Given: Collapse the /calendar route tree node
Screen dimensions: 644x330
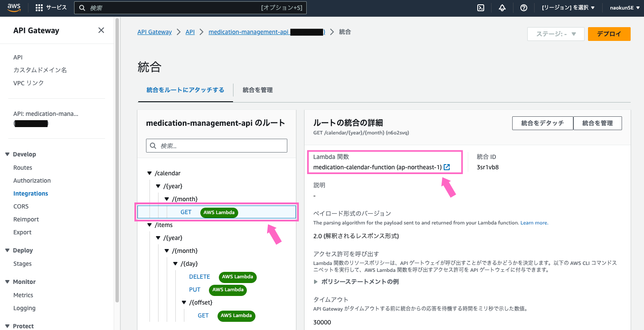Looking at the screenshot, I should (x=149, y=173).
